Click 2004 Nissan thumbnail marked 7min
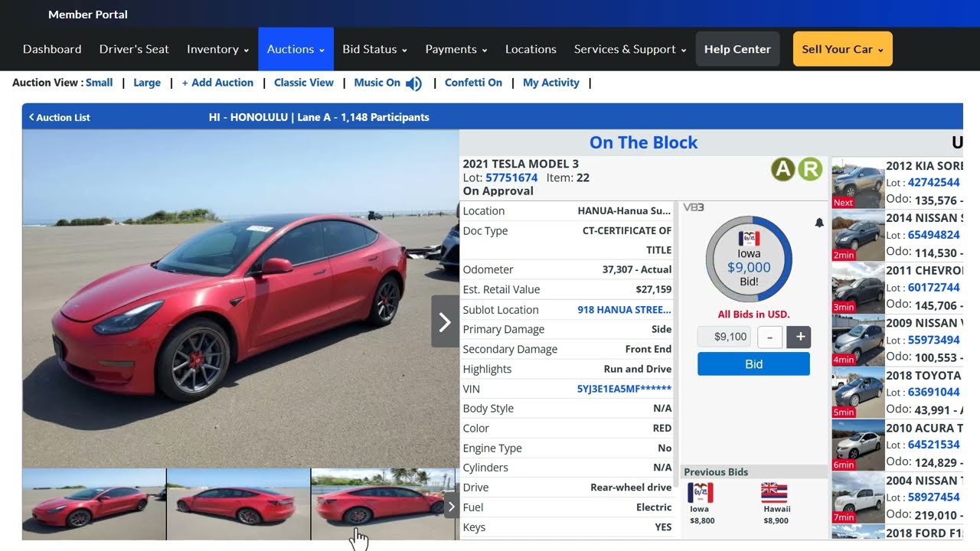This screenshot has height=551, width=980. (858, 498)
